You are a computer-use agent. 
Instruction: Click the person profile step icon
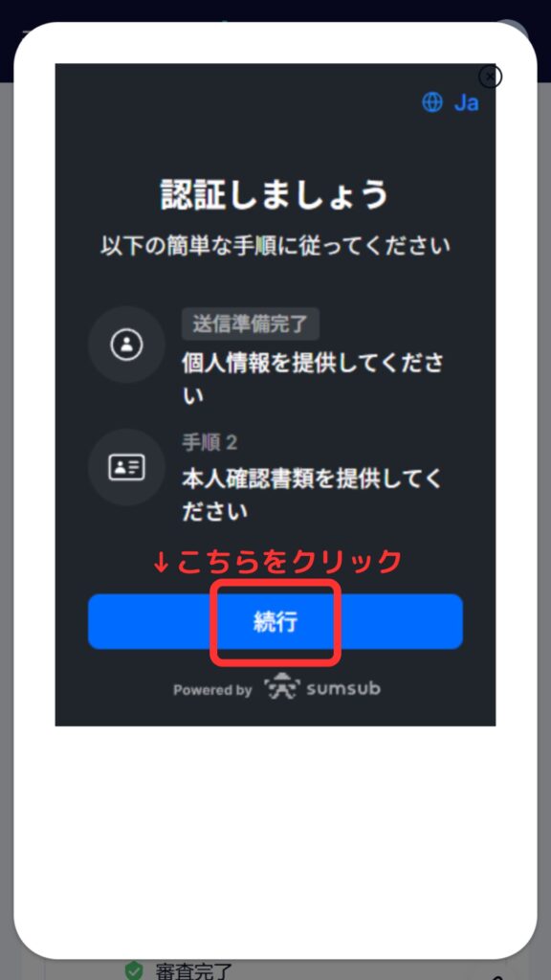[x=127, y=345]
